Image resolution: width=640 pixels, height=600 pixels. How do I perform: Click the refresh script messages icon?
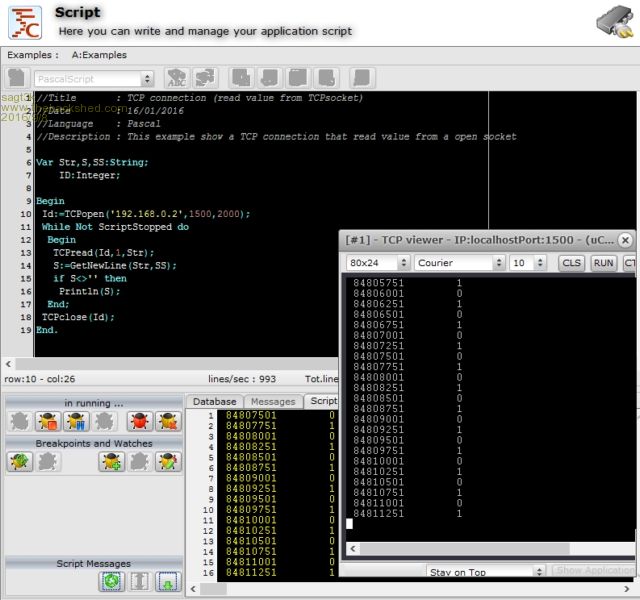click(x=110, y=581)
